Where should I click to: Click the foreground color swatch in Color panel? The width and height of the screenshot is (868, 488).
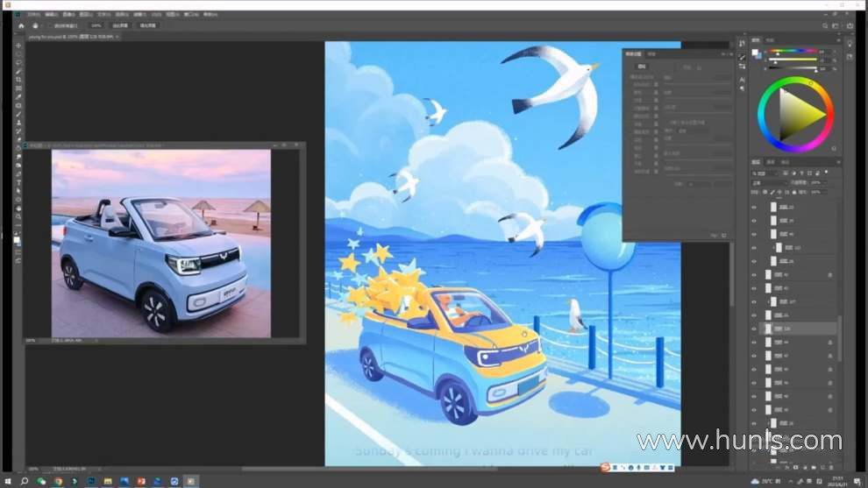click(754, 52)
